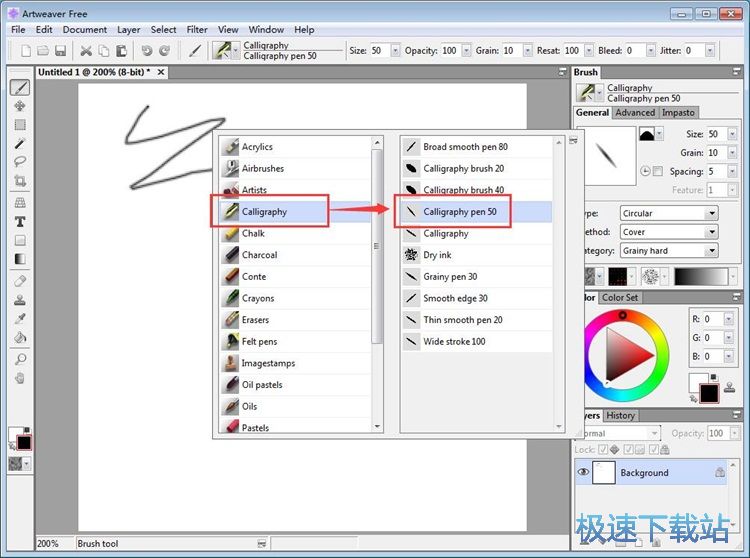Select the Crop tool
The width and height of the screenshot is (750, 558).
20,181
